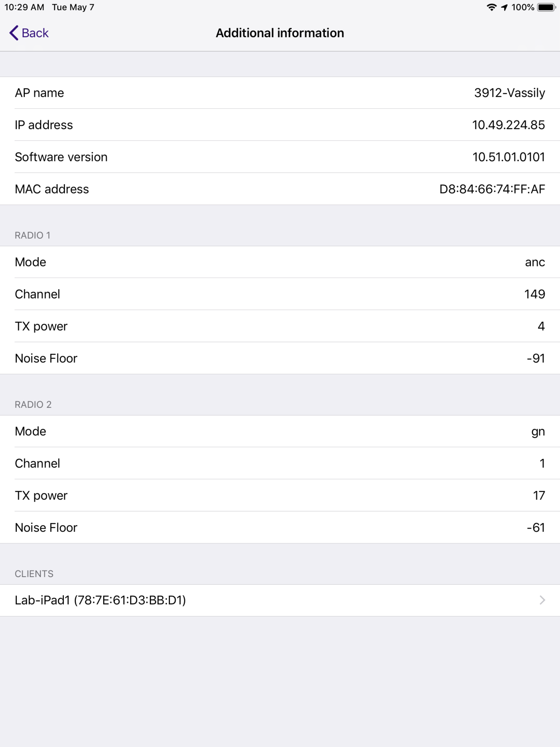This screenshot has height=747, width=560.
Task: Tap the location arrow status icon
Action: (x=504, y=7)
